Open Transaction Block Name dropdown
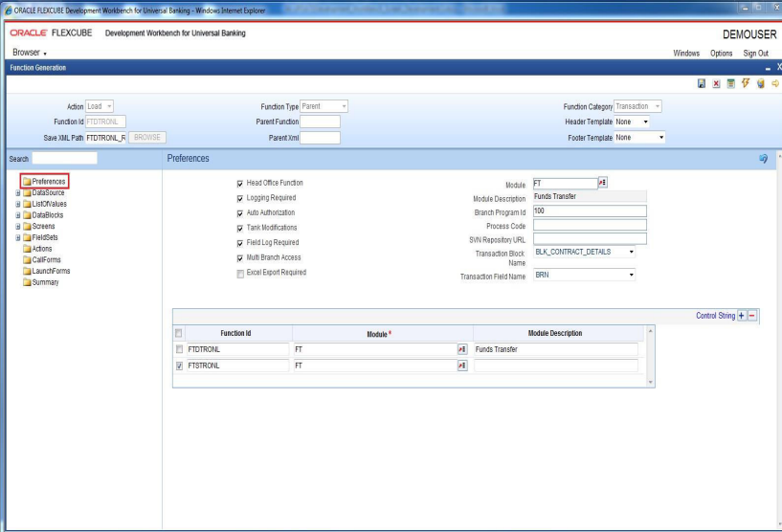Screen dimensions: 782x532 click(x=584, y=252)
